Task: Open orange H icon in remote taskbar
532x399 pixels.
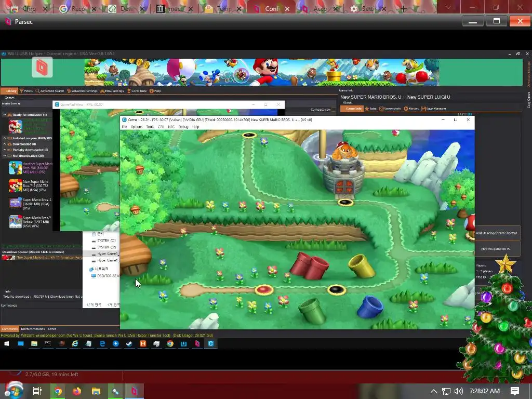Action: pos(143,344)
